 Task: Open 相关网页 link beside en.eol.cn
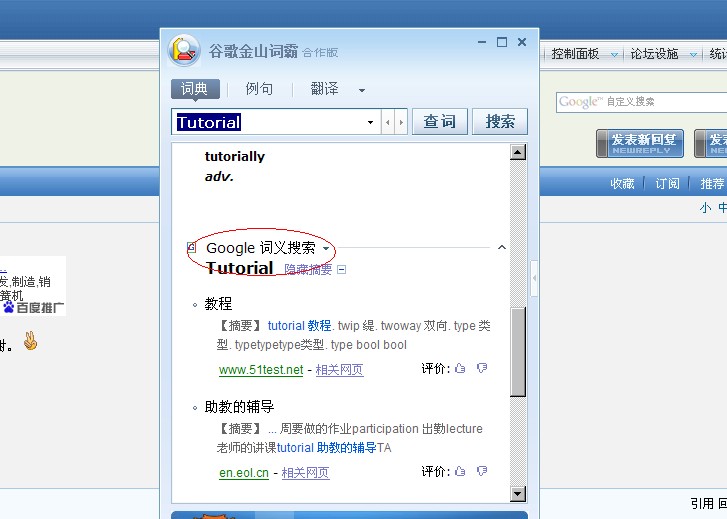click(306, 473)
